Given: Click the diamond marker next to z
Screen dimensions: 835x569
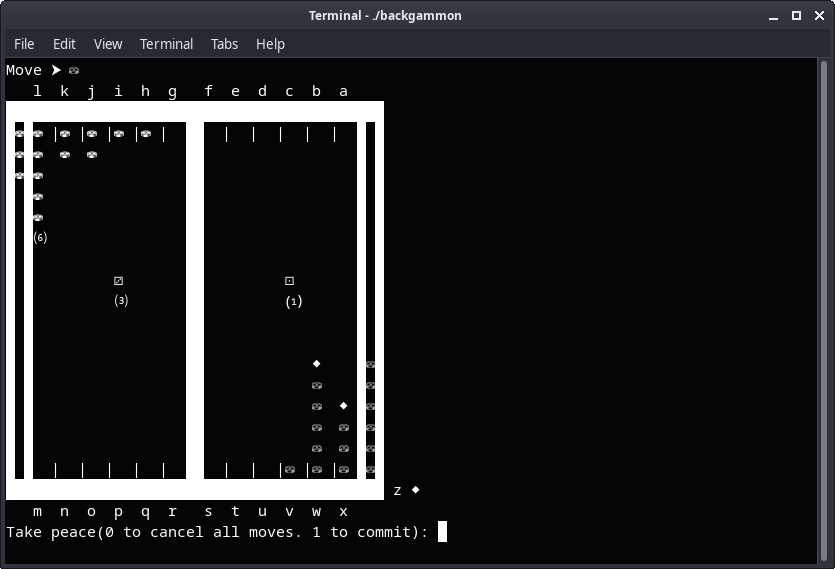Looking at the screenshot, I should tap(415, 490).
